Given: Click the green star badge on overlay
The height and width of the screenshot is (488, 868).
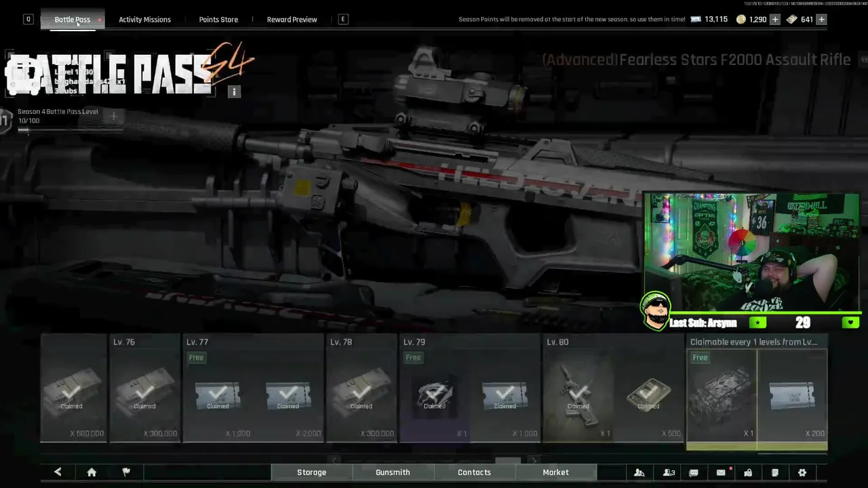Looking at the screenshot, I should click(x=758, y=323).
